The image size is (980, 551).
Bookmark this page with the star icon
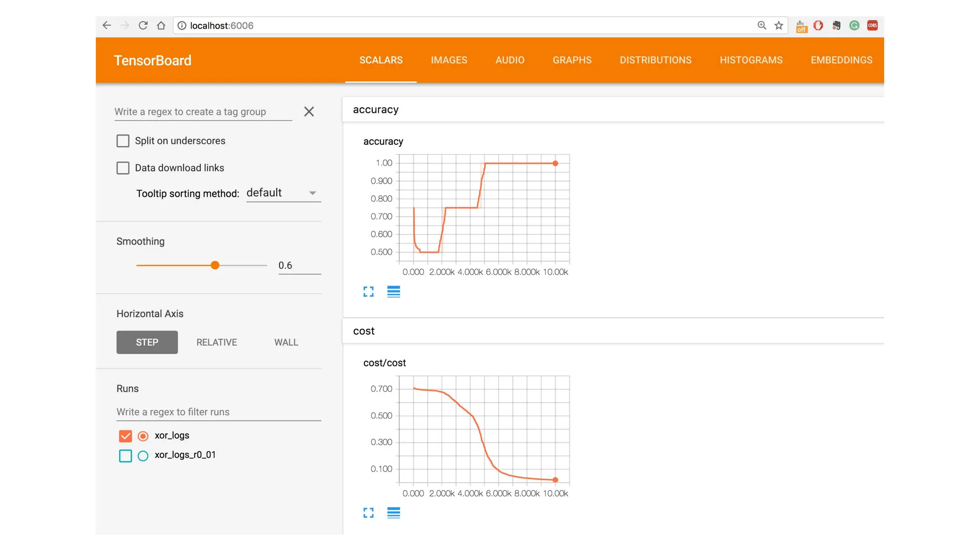tap(779, 25)
